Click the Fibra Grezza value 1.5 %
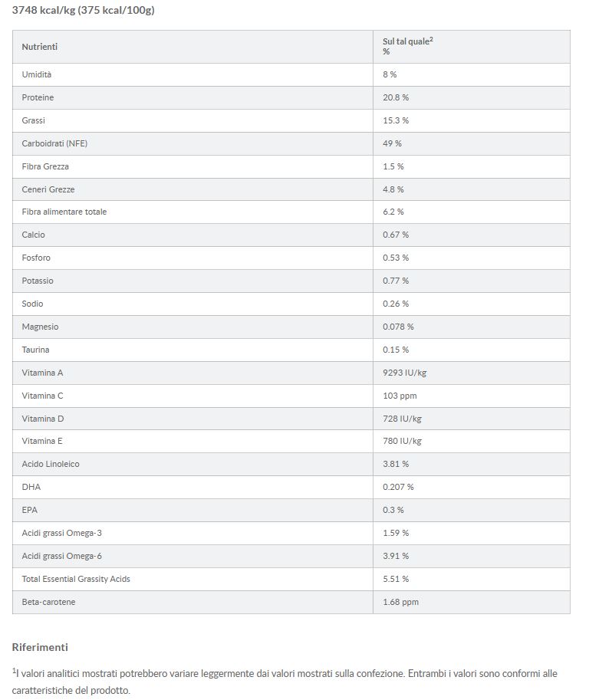Screen dimensions: 589x700 [393, 166]
